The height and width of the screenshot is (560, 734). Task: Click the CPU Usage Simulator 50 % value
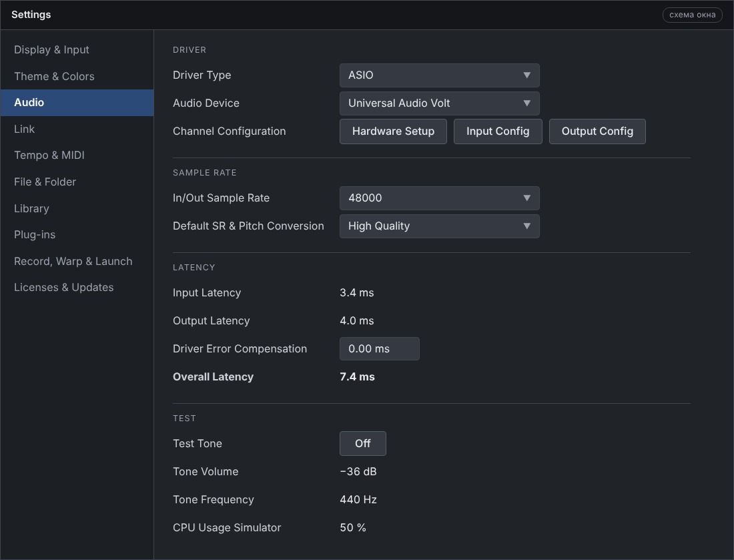pos(353,528)
